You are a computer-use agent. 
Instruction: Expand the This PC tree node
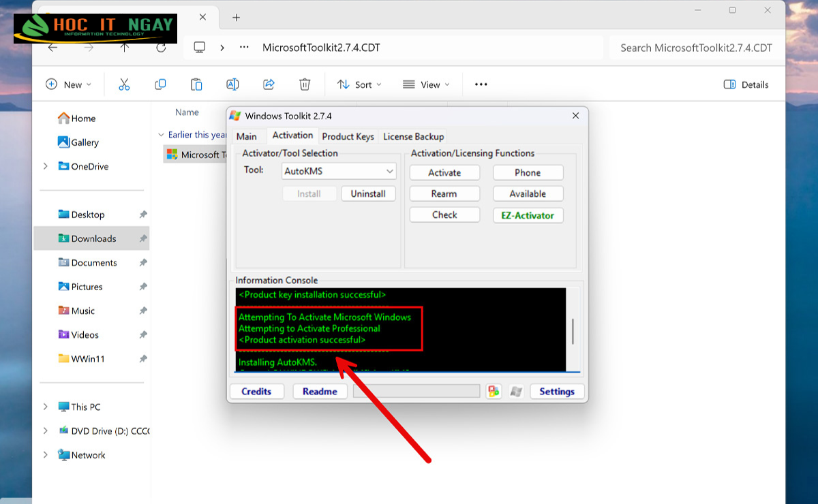pos(46,407)
